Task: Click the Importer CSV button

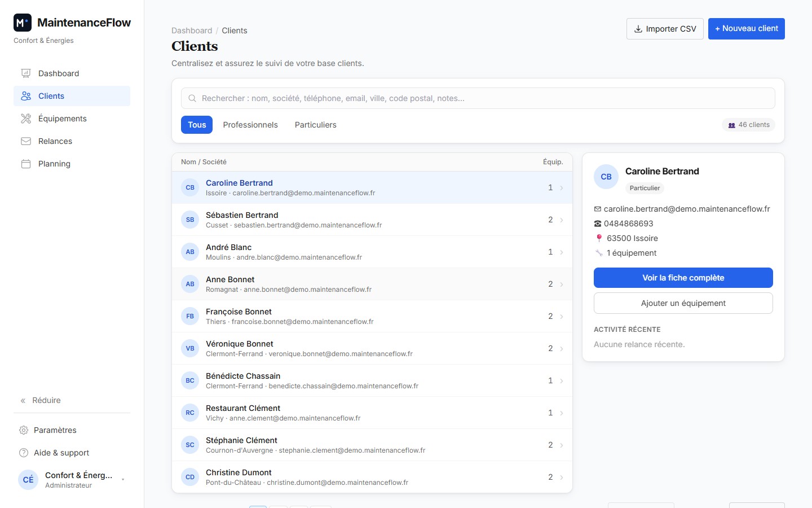Action: pos(665,29)
